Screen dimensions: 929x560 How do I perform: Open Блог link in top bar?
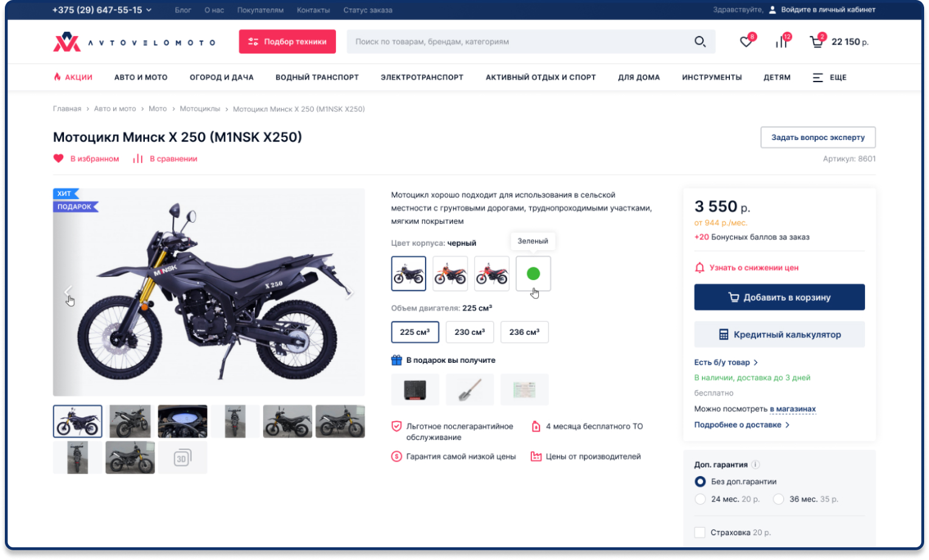[x=183, y=10]
